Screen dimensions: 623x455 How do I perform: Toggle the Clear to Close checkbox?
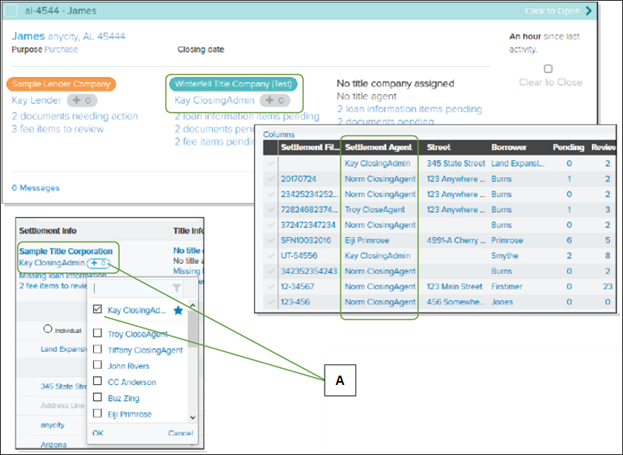[x=548, y=69]
